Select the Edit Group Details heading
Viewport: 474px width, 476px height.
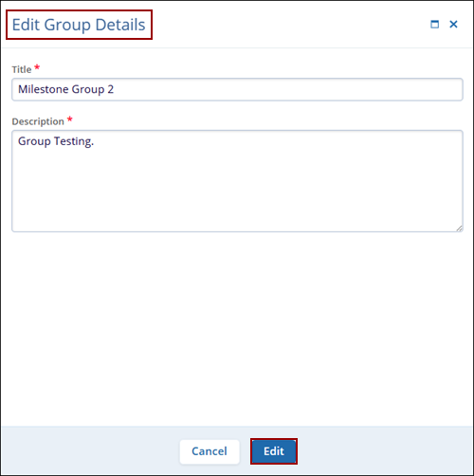click(x=79, y=25)
